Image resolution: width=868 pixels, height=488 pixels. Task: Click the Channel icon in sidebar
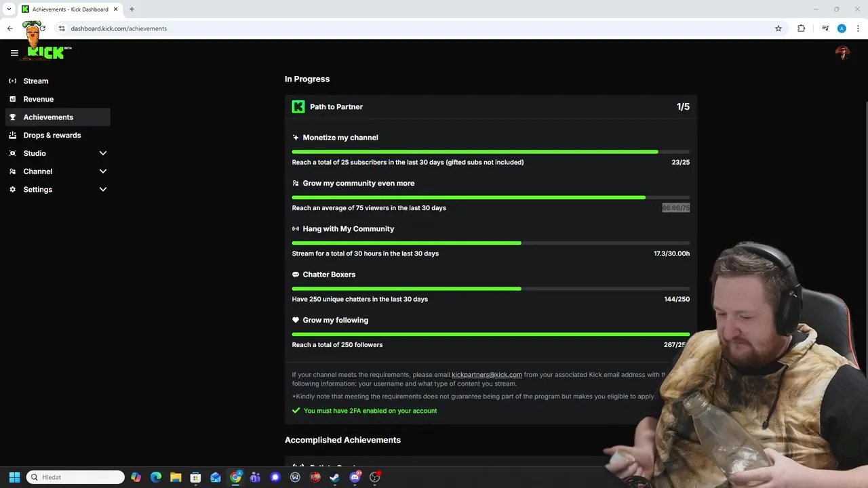point(12,171)
